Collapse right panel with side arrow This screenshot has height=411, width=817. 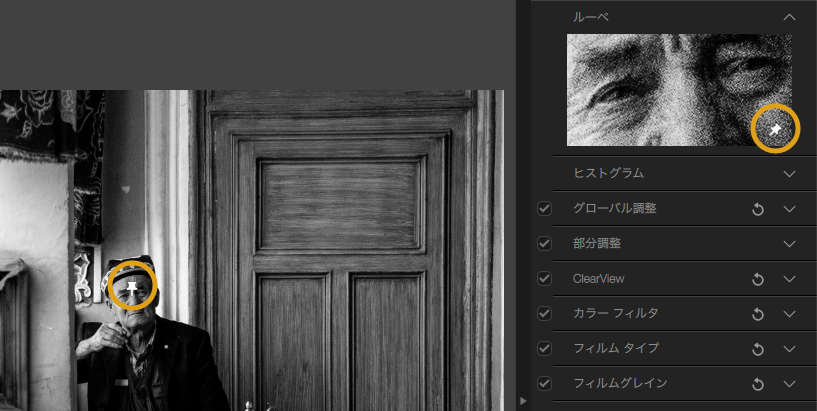coord(524,401)
